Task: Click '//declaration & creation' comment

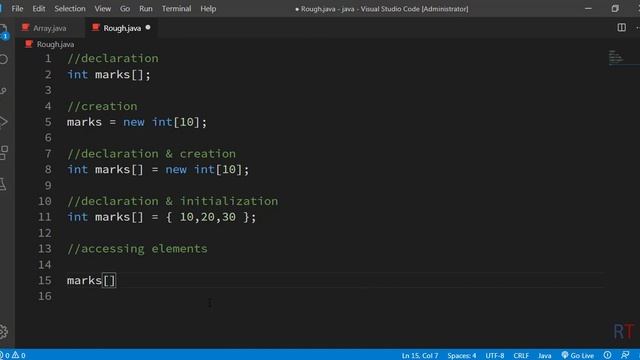Action: click(x=151, y=154)
